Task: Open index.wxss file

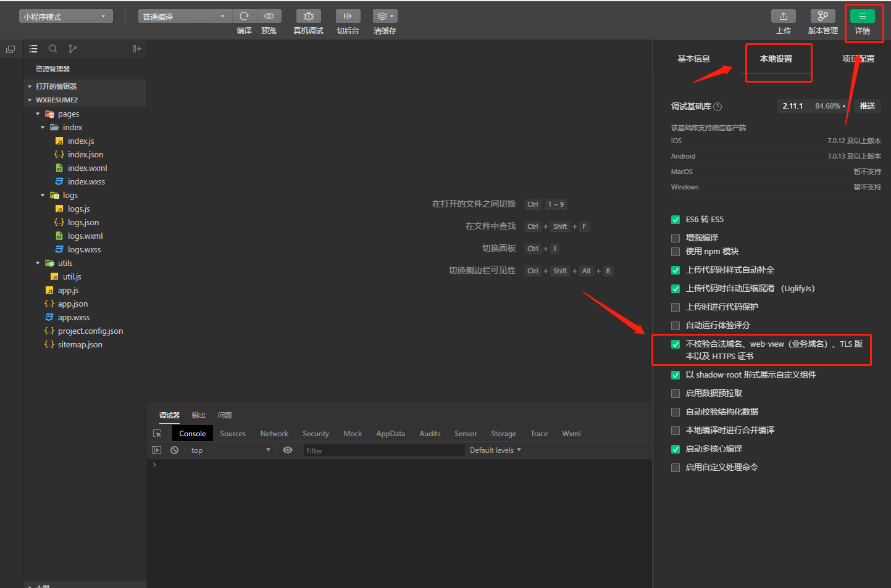Action: (x=86, y=181)
